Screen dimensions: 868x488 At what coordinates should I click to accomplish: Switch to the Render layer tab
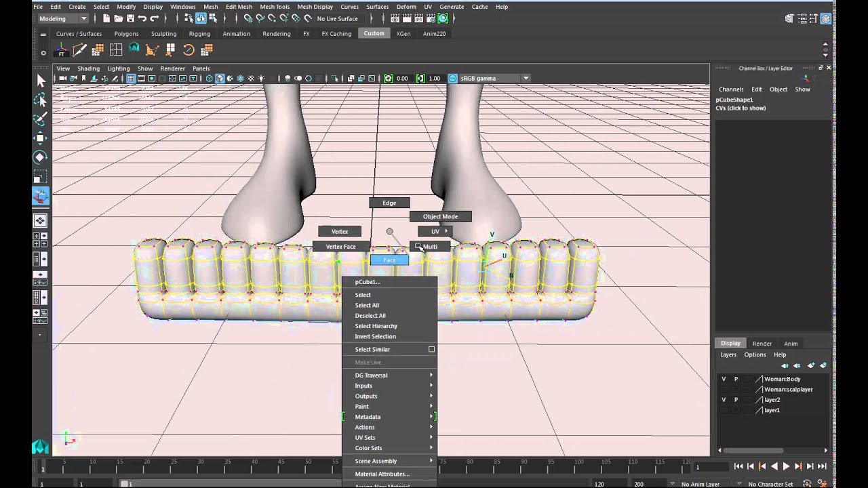(x=762, y=344)
